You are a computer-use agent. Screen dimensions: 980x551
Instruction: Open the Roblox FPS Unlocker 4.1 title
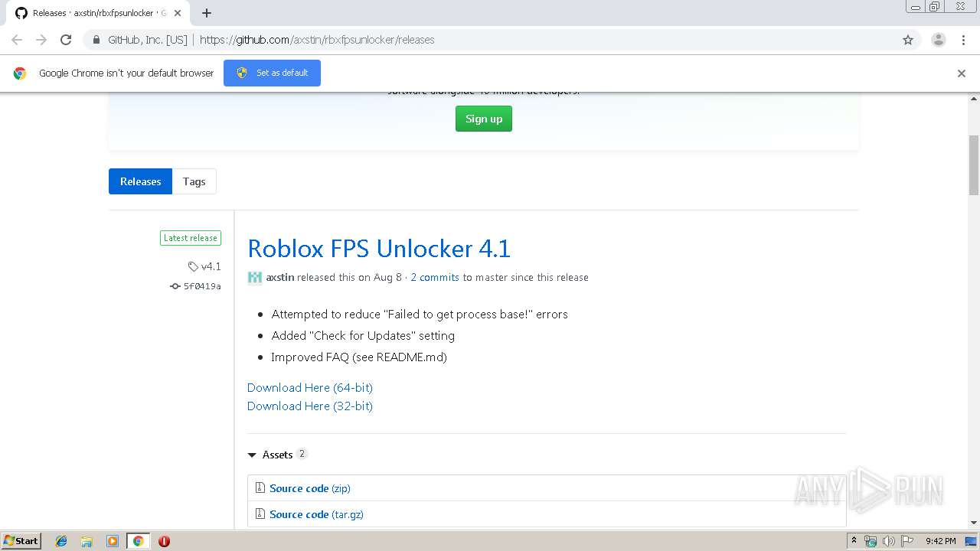pos(379,248)
